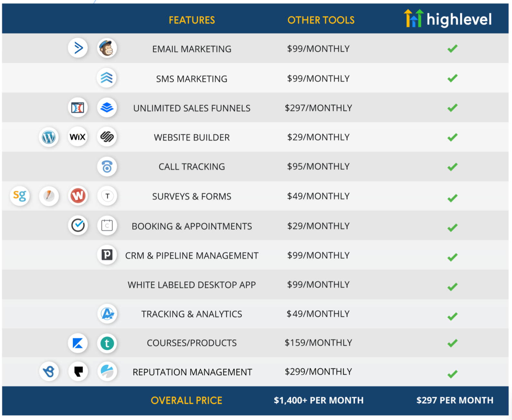Image resolution: width=512 pixels, height=420 pixels.
Task: Click the ActiveCampaign arrow icon in Email Marketing row
Action: [x=78, y=48]
